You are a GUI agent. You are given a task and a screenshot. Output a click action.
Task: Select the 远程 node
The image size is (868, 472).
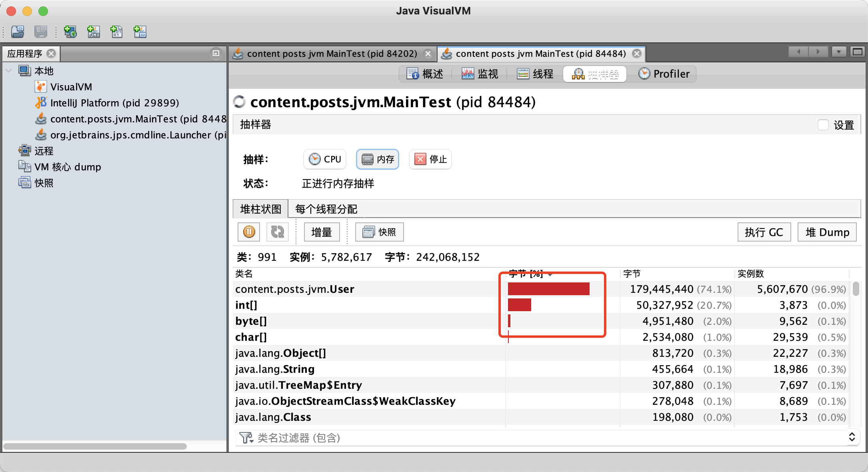pyautogui.click(x=36, y=151)
